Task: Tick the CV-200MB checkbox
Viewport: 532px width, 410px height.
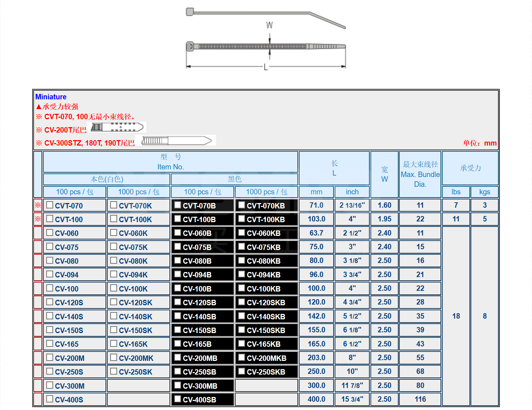Action: pyautogui.click(x=178, y=357)
